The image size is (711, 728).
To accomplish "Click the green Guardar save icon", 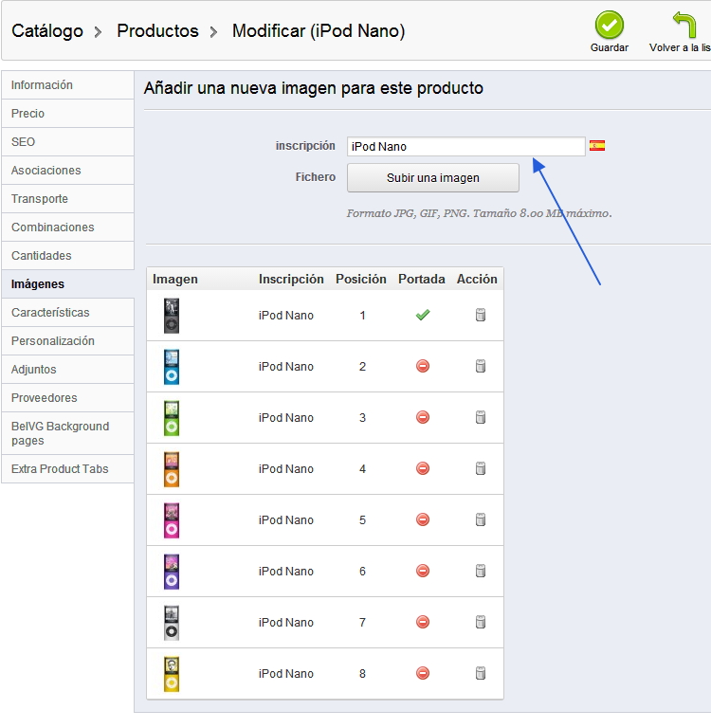I will 609,26.
